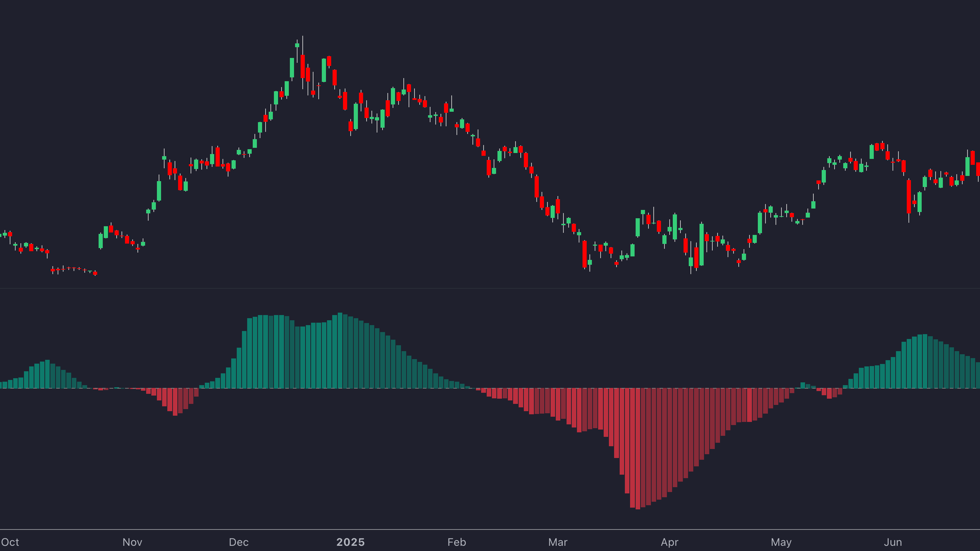Click the divider between price and histogram panes
This screenshot has width=980, height=551.
[490, 289]
